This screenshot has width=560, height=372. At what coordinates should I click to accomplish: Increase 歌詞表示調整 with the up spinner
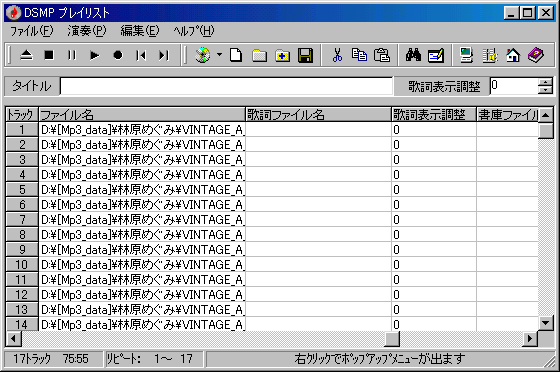tap(545, 82)
